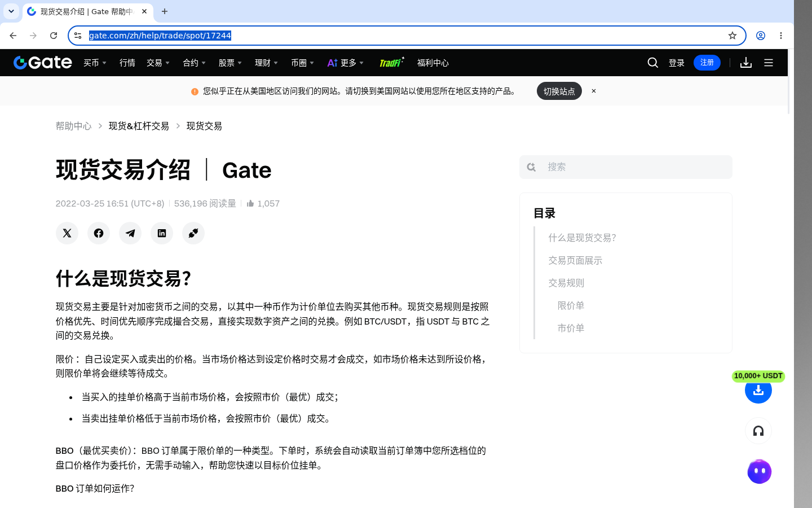The height and width of the screenshot is (508, 812).
Task: Jump to 交易页面展示 in contents
Action: pos(576,260)
